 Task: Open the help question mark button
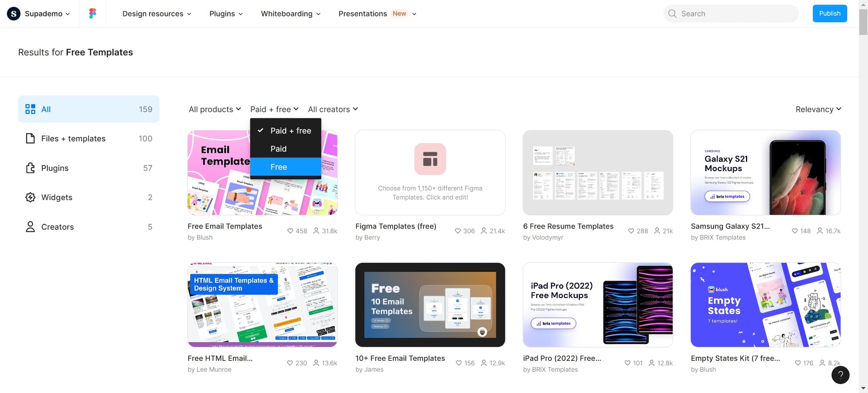click(840, 375)
